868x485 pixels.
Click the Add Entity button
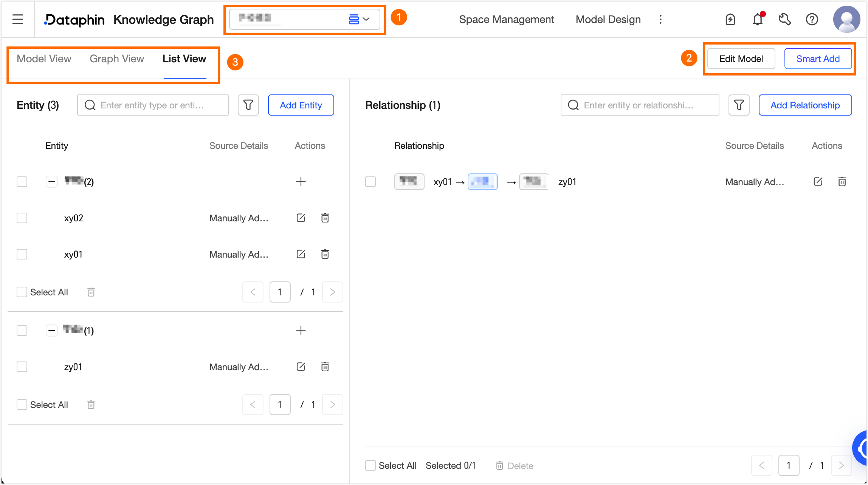(x=301, y=105)
